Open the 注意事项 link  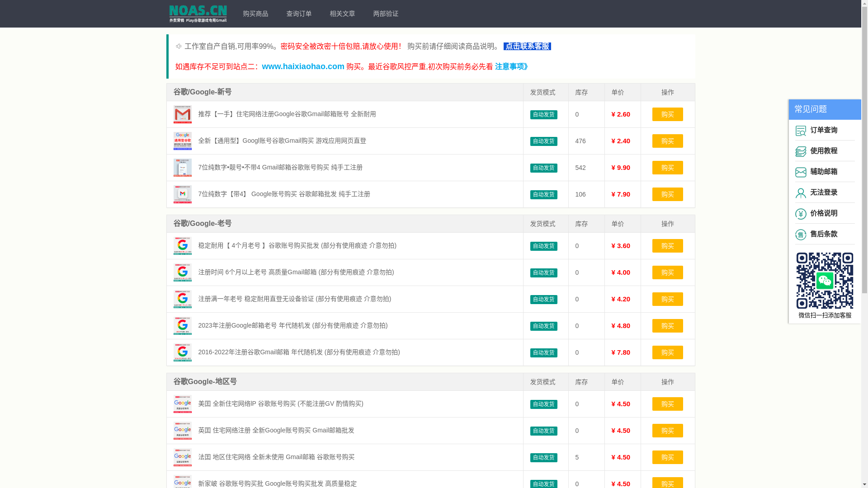(511, 66)
